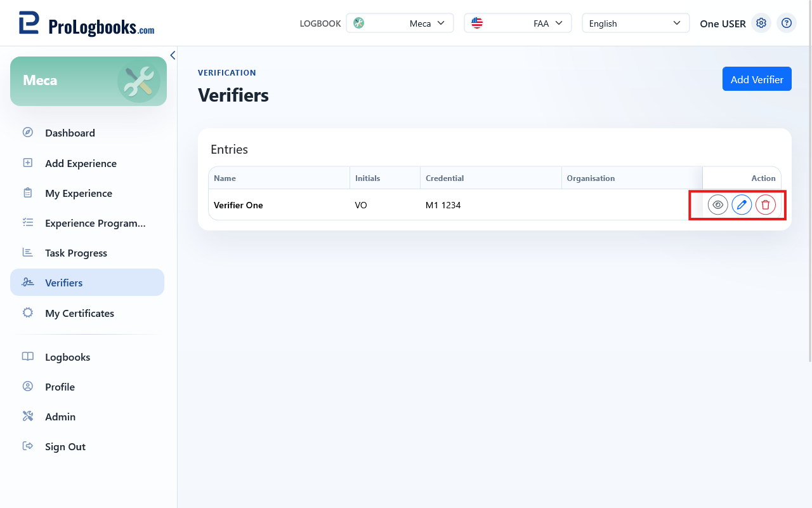The height and width of the screenshot is (508, 812).
Task: Click the VERIFICATION breadcrumb label
Action: [227, 72]
